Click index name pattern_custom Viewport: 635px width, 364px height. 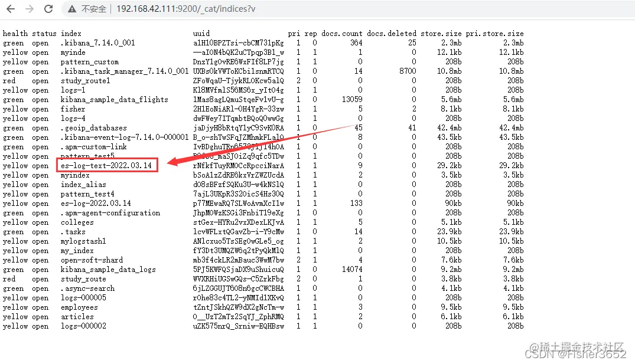click(x=90, y=62)
